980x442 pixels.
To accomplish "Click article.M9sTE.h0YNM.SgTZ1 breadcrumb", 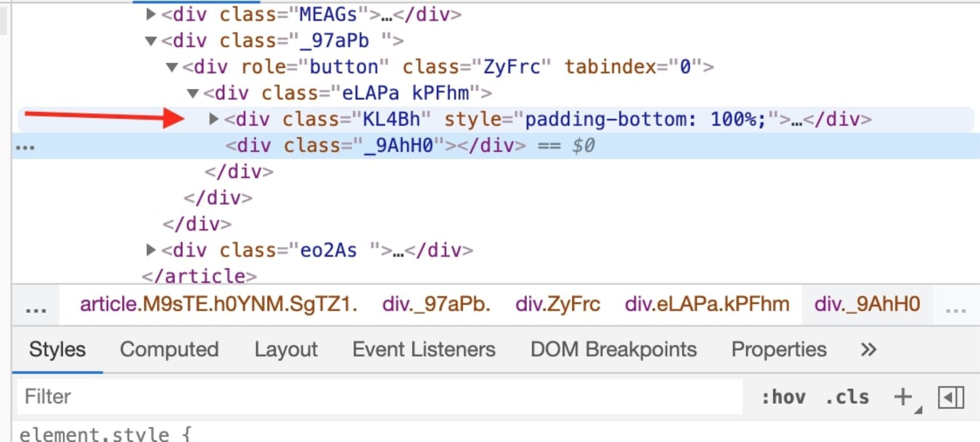I will pyautogui.click(x=219, y=304).
